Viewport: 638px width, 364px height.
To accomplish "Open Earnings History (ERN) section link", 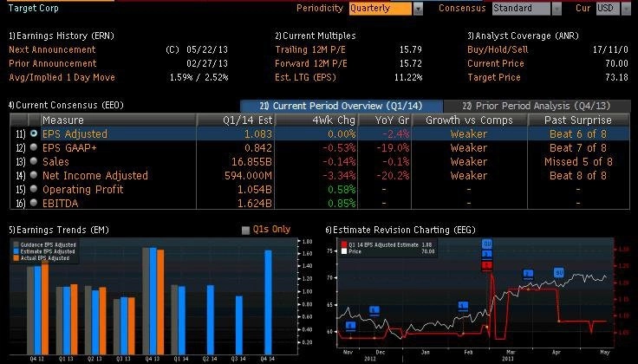I will pyautogui.click(x=61, y=36).
